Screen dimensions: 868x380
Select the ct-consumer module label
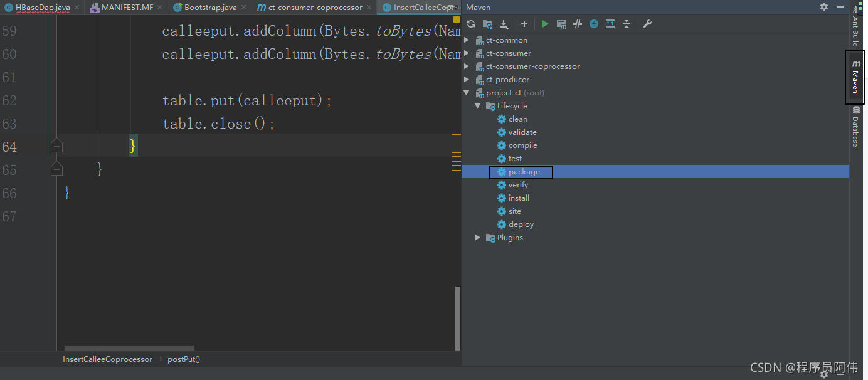[509, 53]
